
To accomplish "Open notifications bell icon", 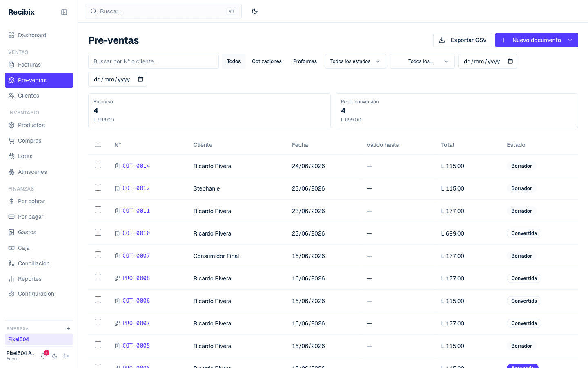I will (43, 356).
